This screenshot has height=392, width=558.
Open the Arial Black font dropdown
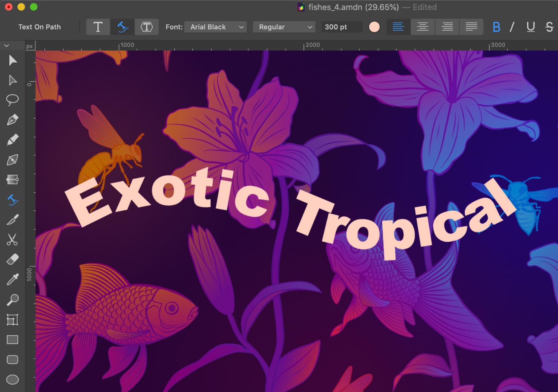[x=215, y=27]
